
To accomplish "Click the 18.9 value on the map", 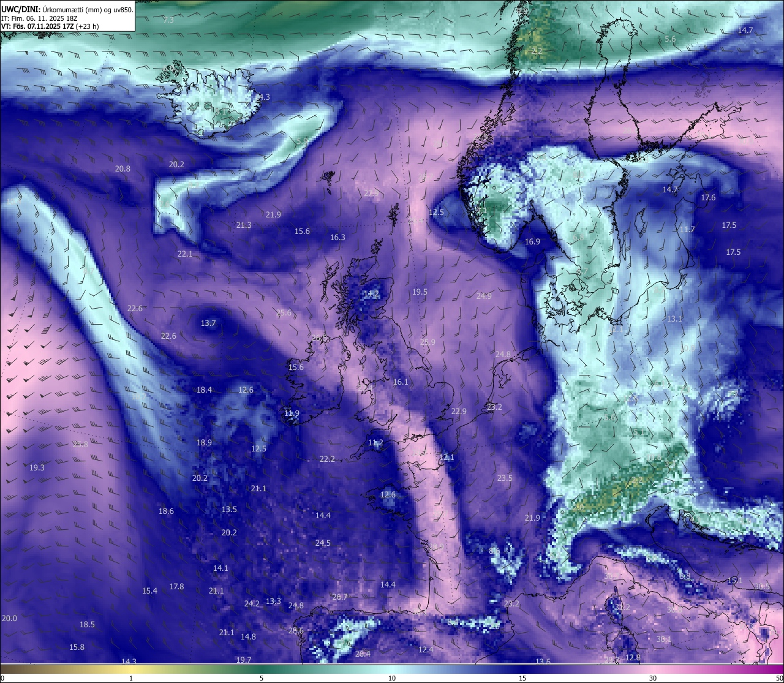I will point(204,443).
